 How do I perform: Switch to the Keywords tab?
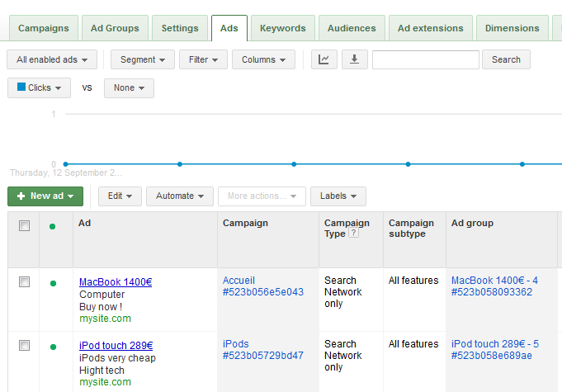tap(282, 28)
